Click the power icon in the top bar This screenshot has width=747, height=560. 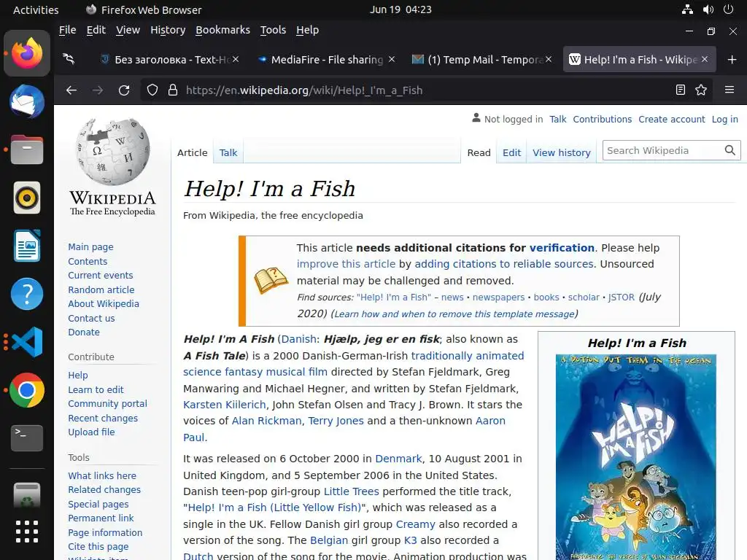[x=729, y=9]
